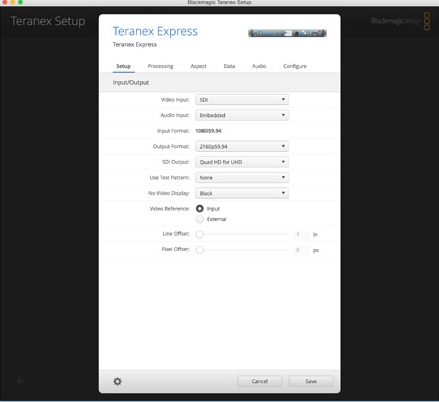Click the Cancel button
The height and width of the screenshot is (402, 439).
pyautogui.click(x=260, y=381)
